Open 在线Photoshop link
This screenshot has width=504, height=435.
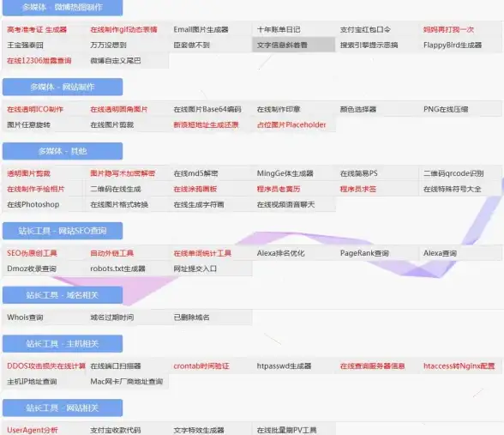33,204
